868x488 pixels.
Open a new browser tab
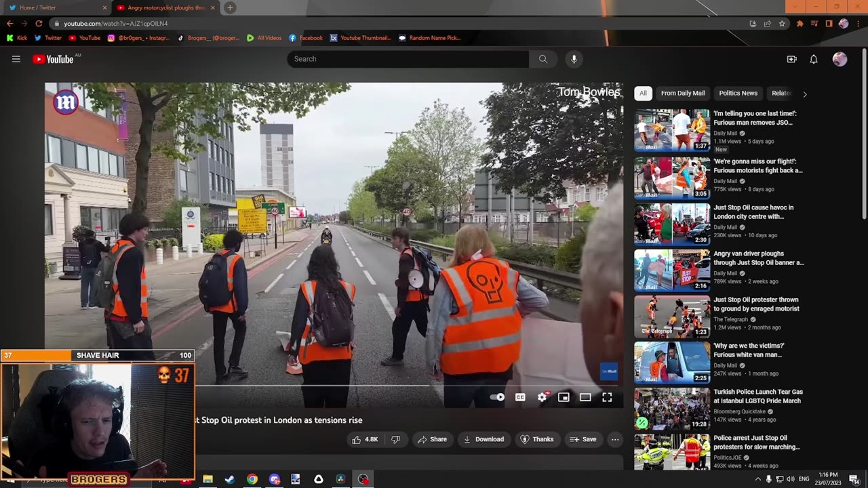230,7
